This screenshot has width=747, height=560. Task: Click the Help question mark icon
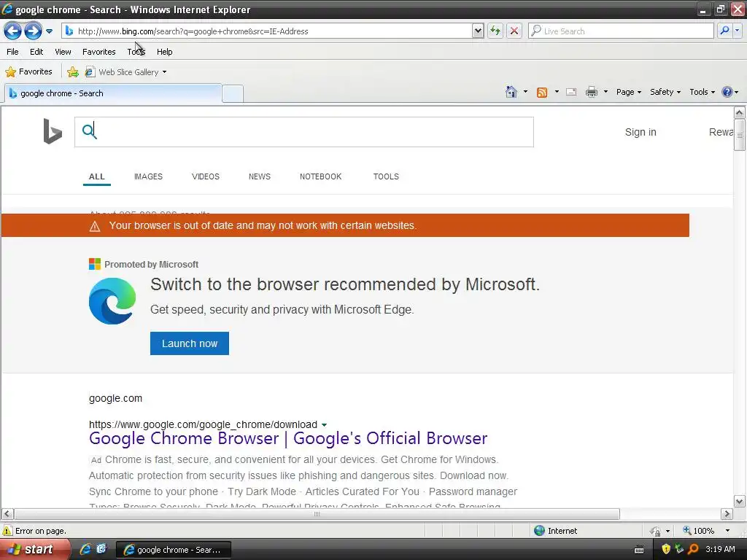(727, 92)
